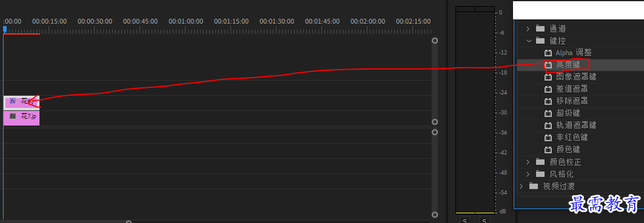The image size is (644, 223).
Task: Select the 非红色键 effect name
Action: pyautogui.click(x=572, y=137)
